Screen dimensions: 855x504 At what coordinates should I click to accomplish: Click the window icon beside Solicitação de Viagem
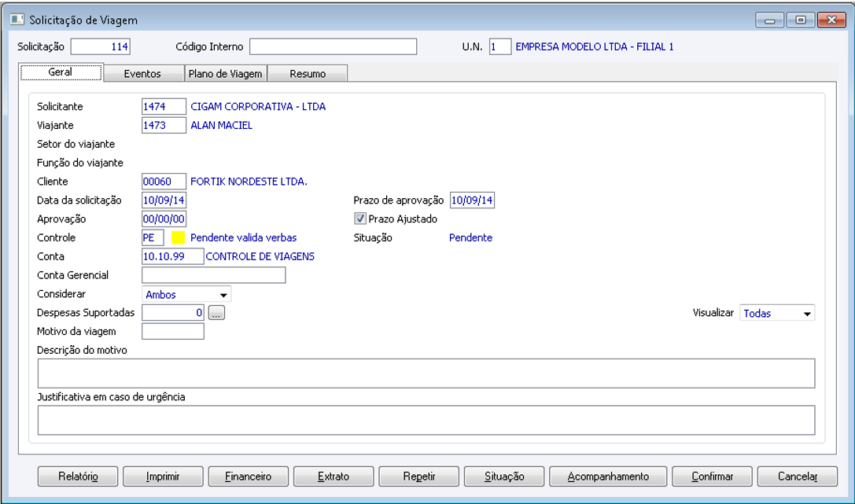pyautogui.click(x=17, y=20)
